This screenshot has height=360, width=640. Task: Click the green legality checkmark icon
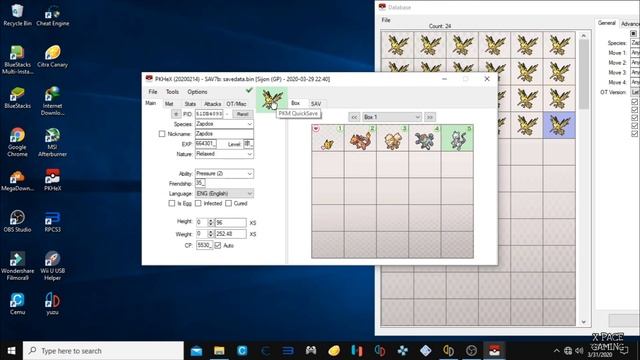(249, 90)
